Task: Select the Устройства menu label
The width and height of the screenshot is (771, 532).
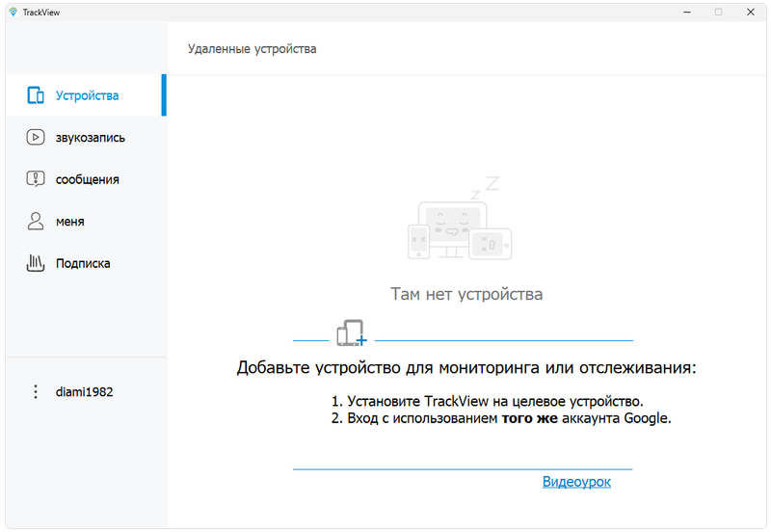Action: coord(87,95)
